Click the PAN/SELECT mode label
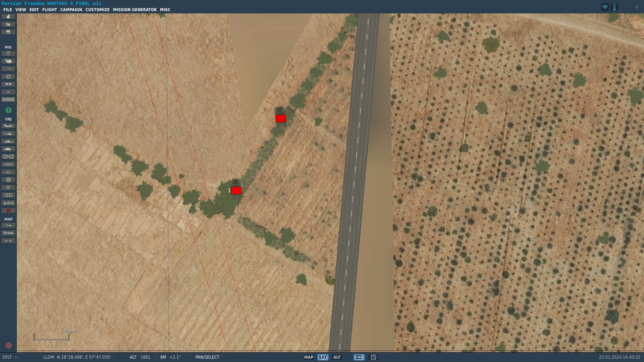Image resolution: width=644 pixels, height=362 pixels. click(207, 357)
